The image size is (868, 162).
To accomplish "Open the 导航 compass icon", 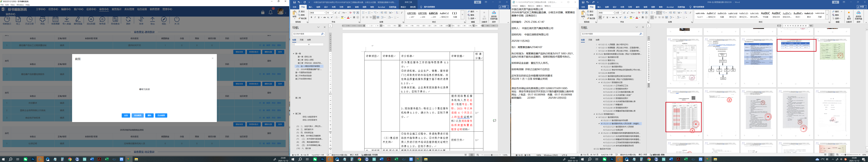I will (164, 21).
